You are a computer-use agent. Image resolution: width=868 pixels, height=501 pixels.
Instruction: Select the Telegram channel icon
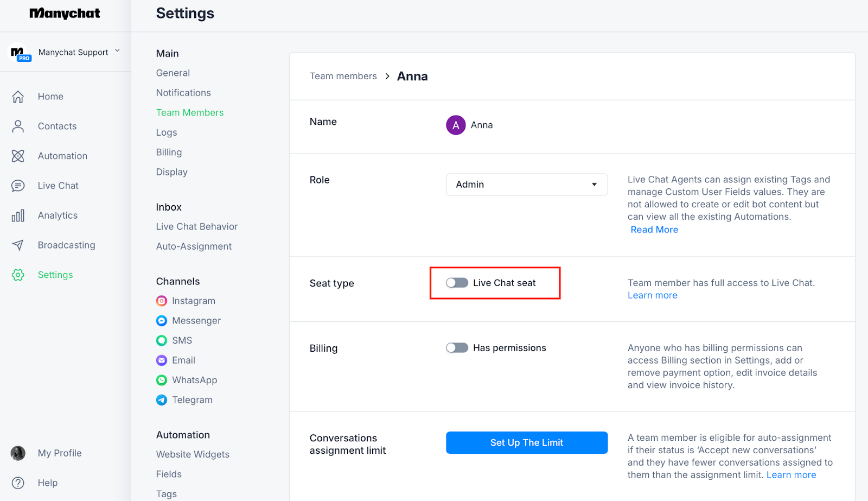tap(162, 400)
